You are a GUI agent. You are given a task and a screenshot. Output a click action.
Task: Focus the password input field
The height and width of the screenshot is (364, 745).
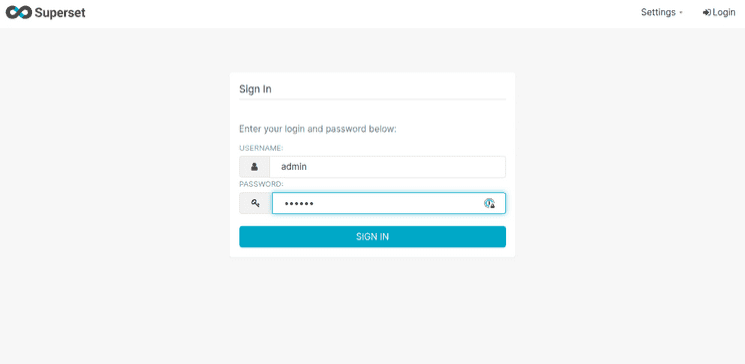[389, 203]
